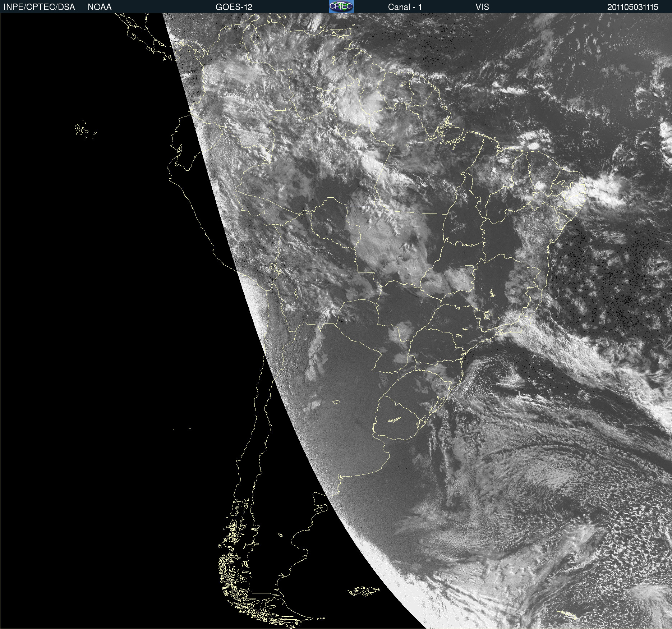Image resolution: width=672 pixels, height=629 pixels.
Task: Click the CPTEC logo in the header
Action: pyautogui.click(x=341, y=6)
